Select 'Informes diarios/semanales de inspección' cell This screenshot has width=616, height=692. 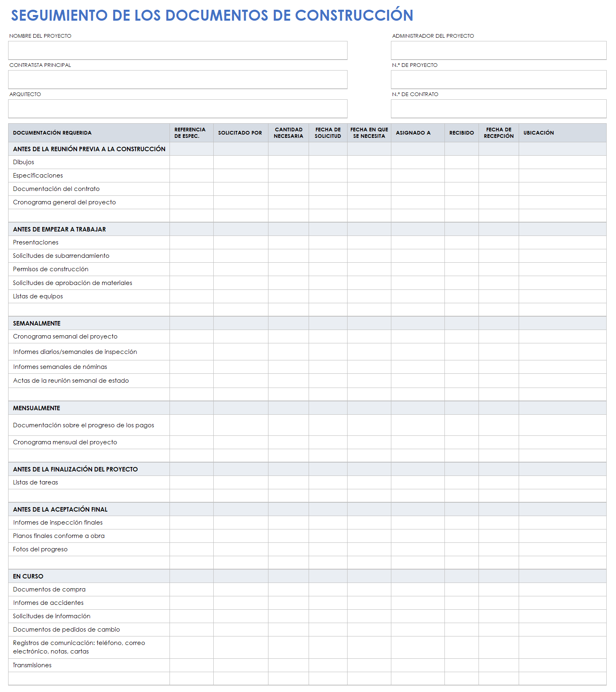click(x=89, y=352)
